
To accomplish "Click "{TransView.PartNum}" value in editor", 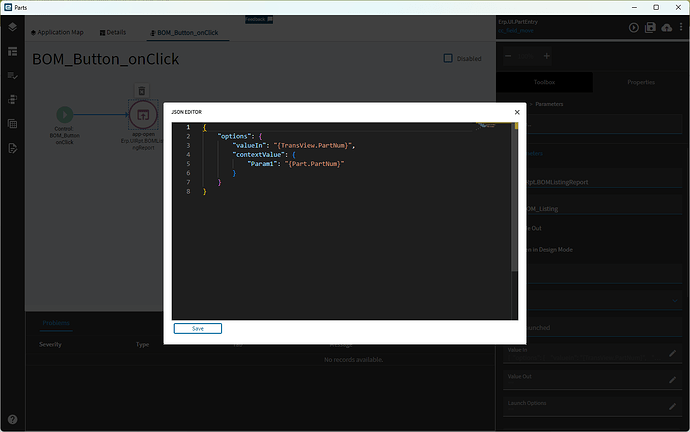I will 312,146.
